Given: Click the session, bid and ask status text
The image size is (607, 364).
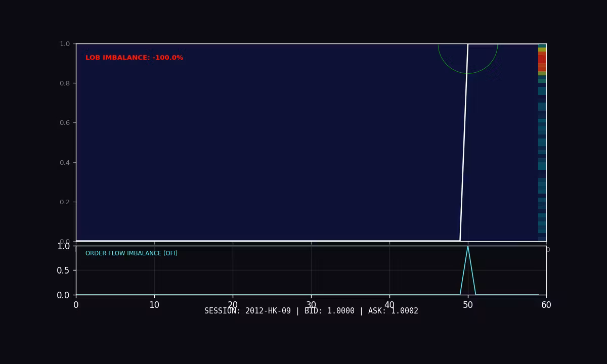Looking at the screenshot, I should tap(311, 311).
